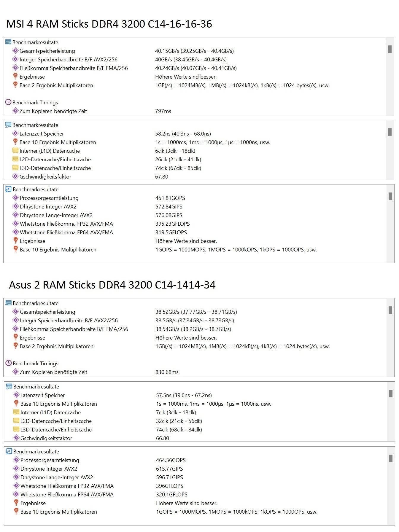
Task: Click the scrollbar thumb of the MSI 58.2ns latency panel
Action: tap(390, 132)
